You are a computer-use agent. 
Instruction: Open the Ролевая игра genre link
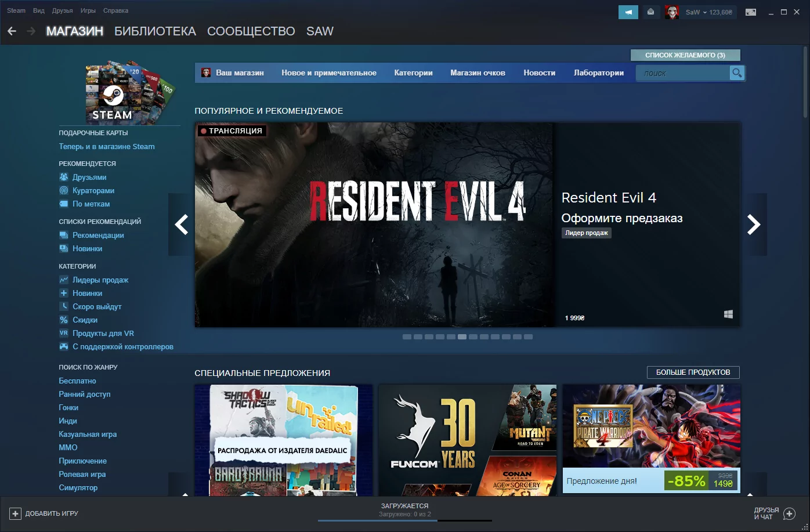82,474
